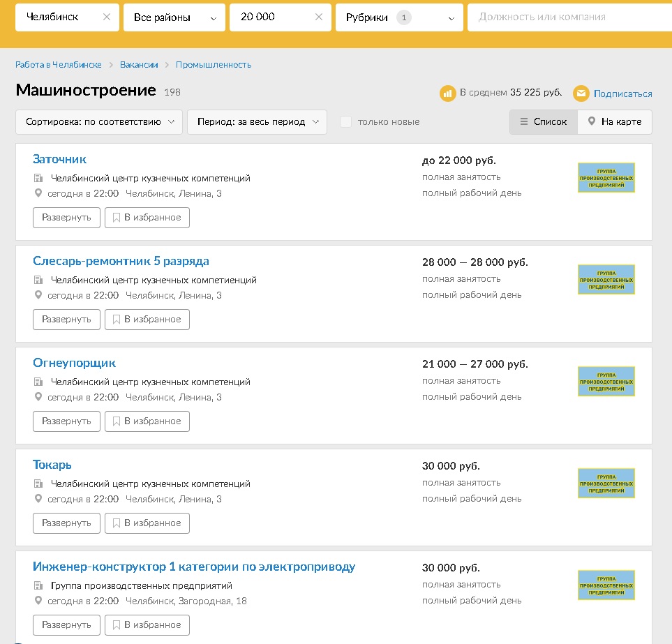Go to the Промышленность breadcrumb
The height and width of the screenshot is (644, 672).
point(214,65)
